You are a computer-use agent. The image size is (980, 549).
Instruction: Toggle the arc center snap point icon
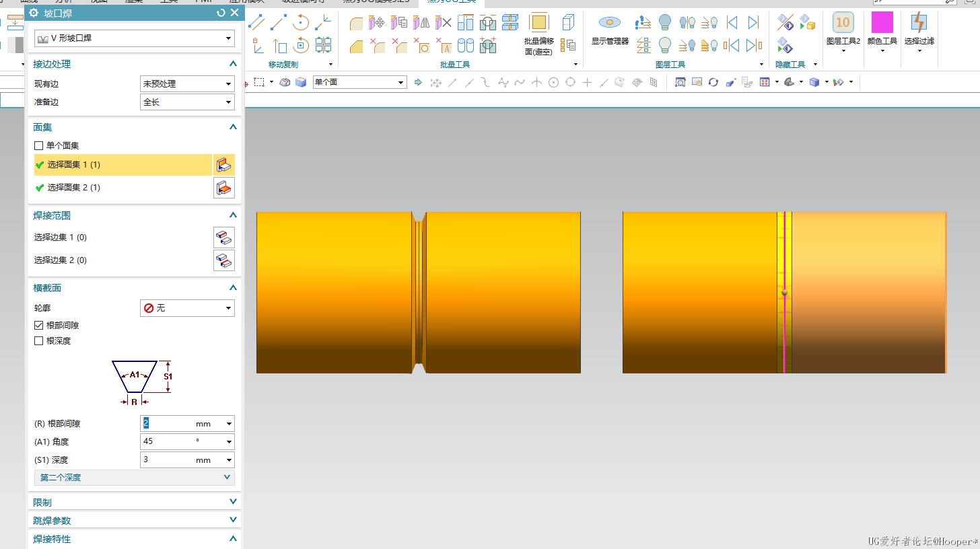point(553,82)
